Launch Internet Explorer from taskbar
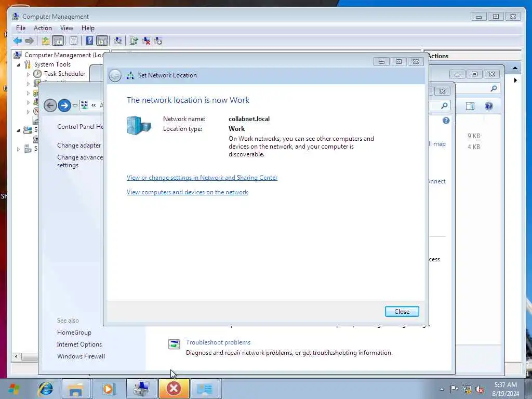The width and height of the screenshot is (532, 399). [45, 389]
